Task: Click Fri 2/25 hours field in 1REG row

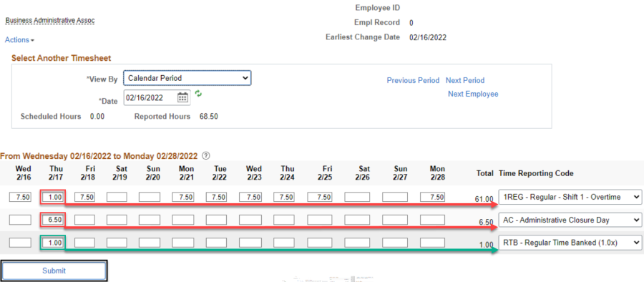Action: pyautogui.click(x=320, y=197)
